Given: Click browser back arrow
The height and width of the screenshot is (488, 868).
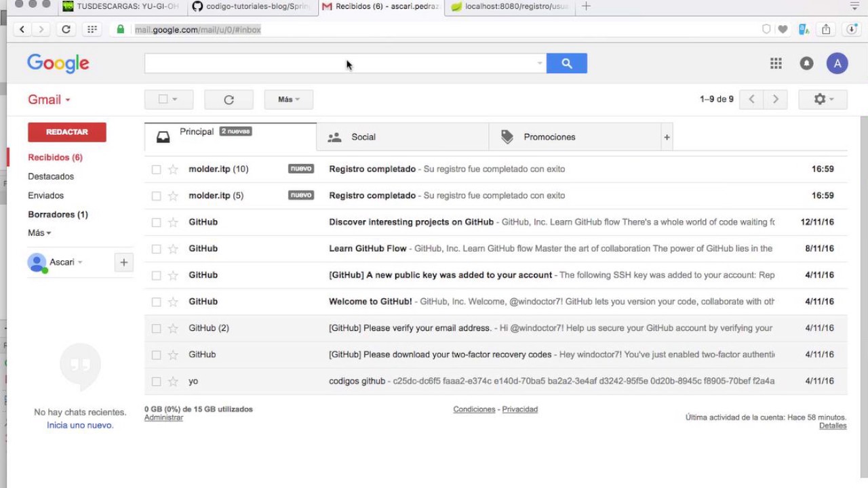Looking at the screenshot, I should pyautogui.click(x=22, y=29).
